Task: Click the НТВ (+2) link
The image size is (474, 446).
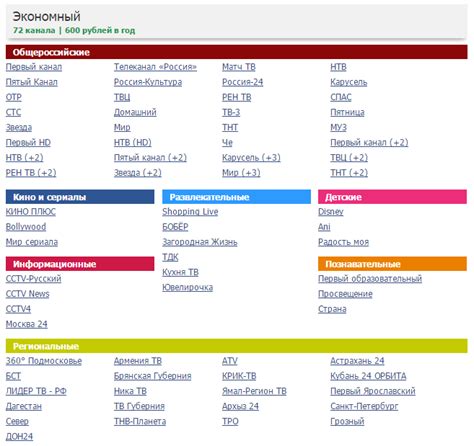Action: click(x=25, y=158)
